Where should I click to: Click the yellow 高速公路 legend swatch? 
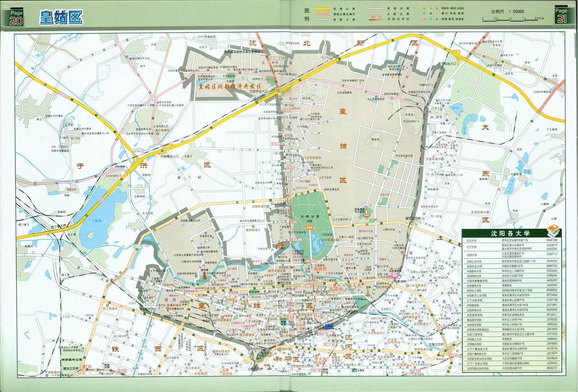coord(323,9)
